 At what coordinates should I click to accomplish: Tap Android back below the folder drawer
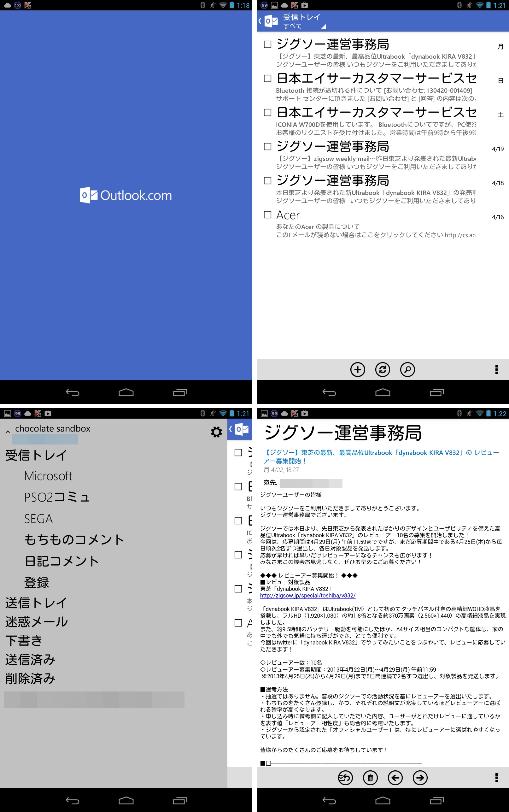73,801
